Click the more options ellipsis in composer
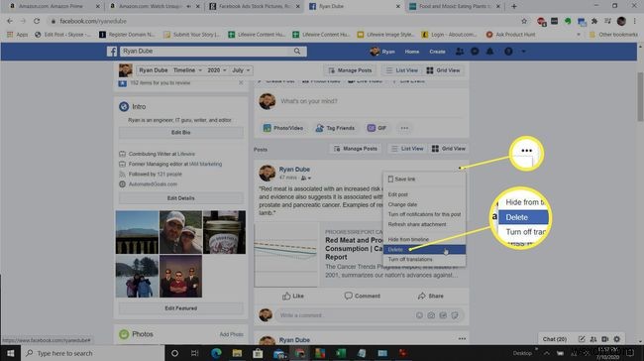 pyautogui.click(x=404, y=128)
